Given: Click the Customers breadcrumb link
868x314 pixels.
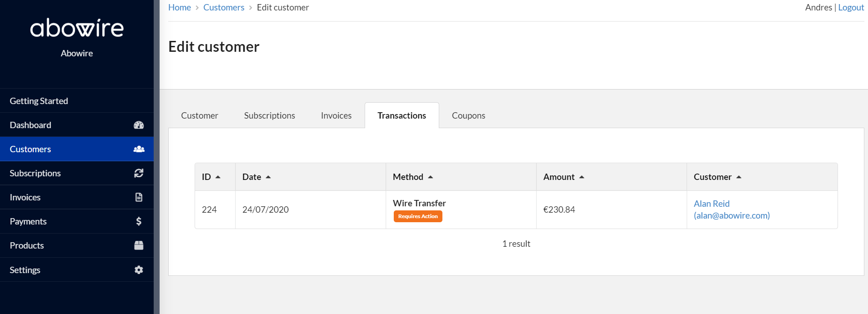Looking at the screenshot, I should click(x=224, y=7).
